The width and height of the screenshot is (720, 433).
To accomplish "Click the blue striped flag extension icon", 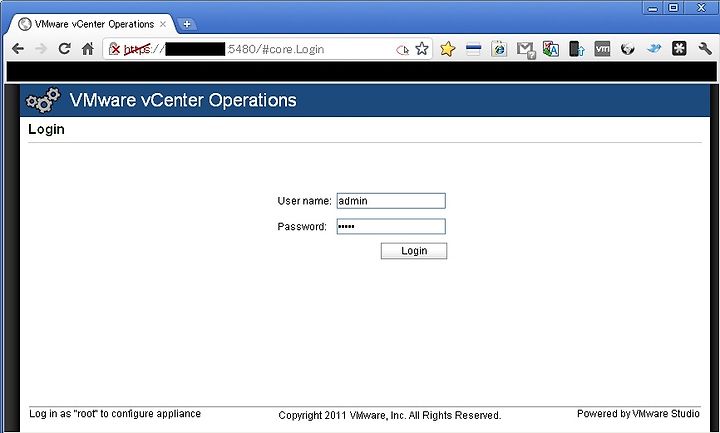I will tap(473, 49).
